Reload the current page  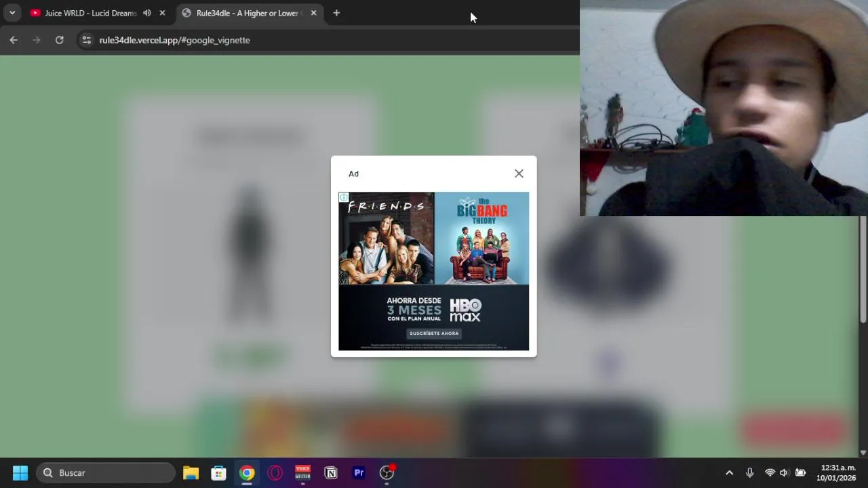(60, 40)
